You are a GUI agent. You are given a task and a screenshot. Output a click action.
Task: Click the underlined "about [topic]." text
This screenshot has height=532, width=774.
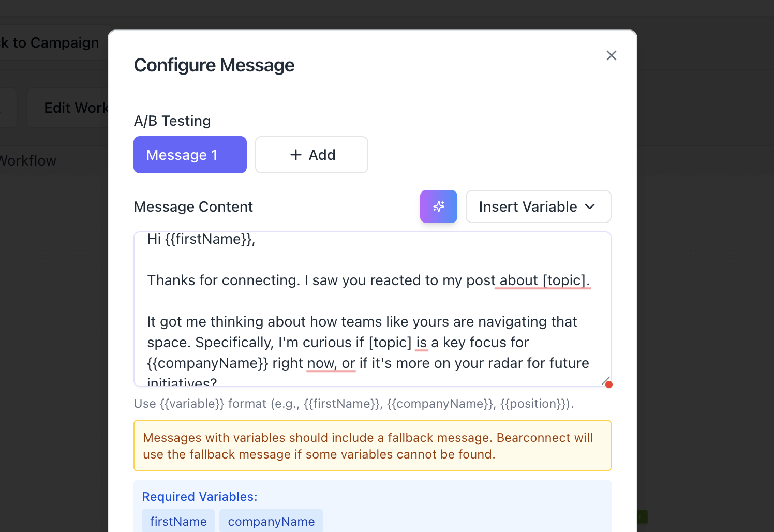pyautogui.click(x=542, y=280)
